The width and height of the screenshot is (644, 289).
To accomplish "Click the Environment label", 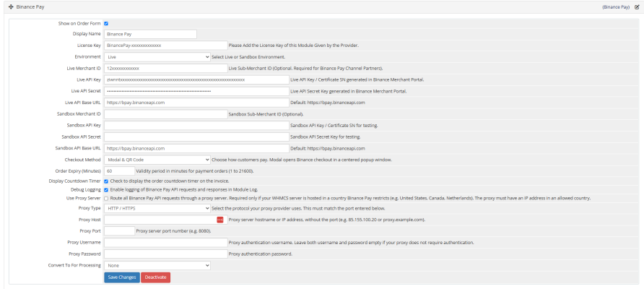I will pos(87,57).
